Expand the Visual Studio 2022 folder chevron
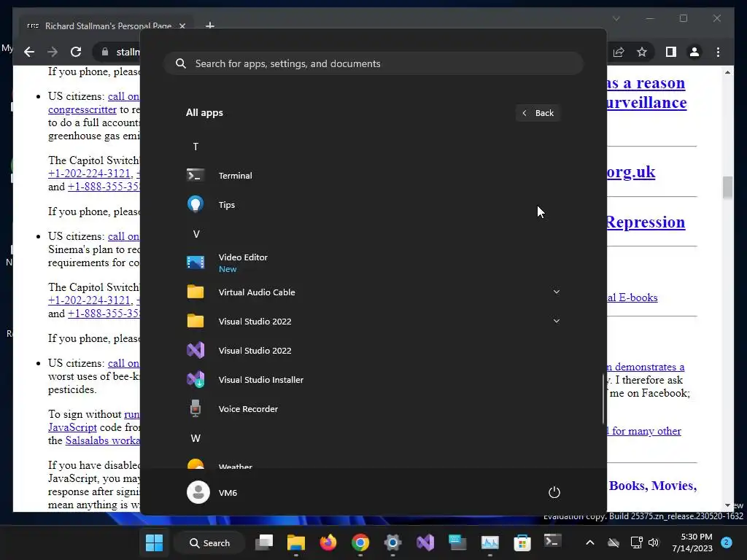This screenshot has height=560, width=747. 556,321
